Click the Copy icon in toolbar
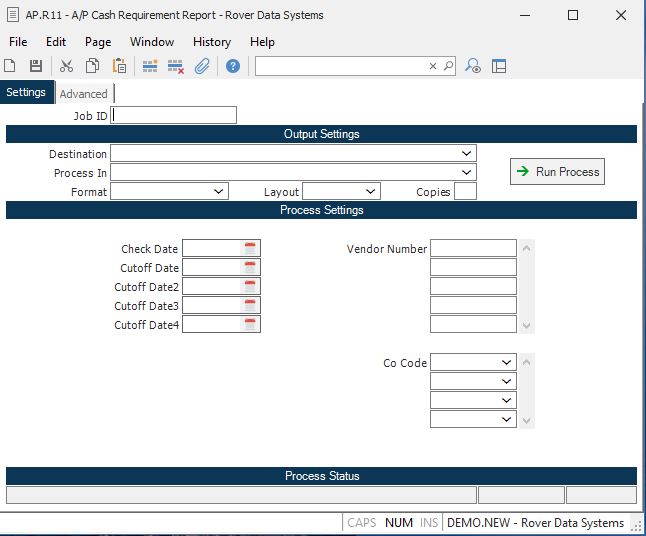The height and width of the screenshot is (536, 646). tap(93, 66)
